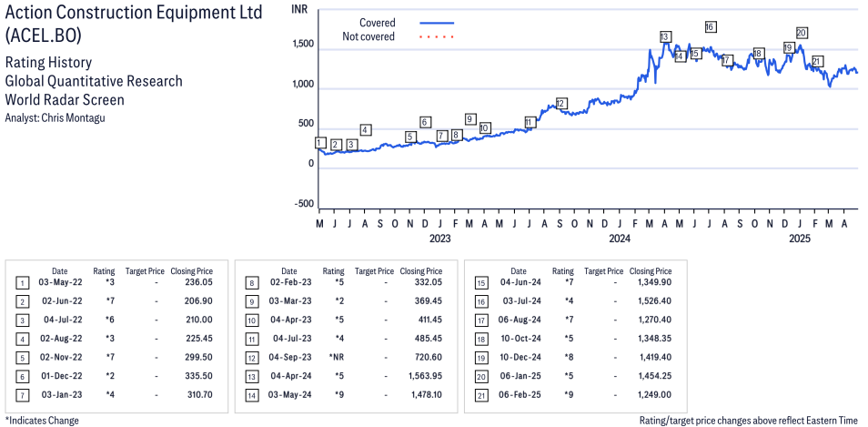Click the -500 y-axis label
Image resolution: width=868 pixels, height=427 pixels.
[x=304, y=204]
